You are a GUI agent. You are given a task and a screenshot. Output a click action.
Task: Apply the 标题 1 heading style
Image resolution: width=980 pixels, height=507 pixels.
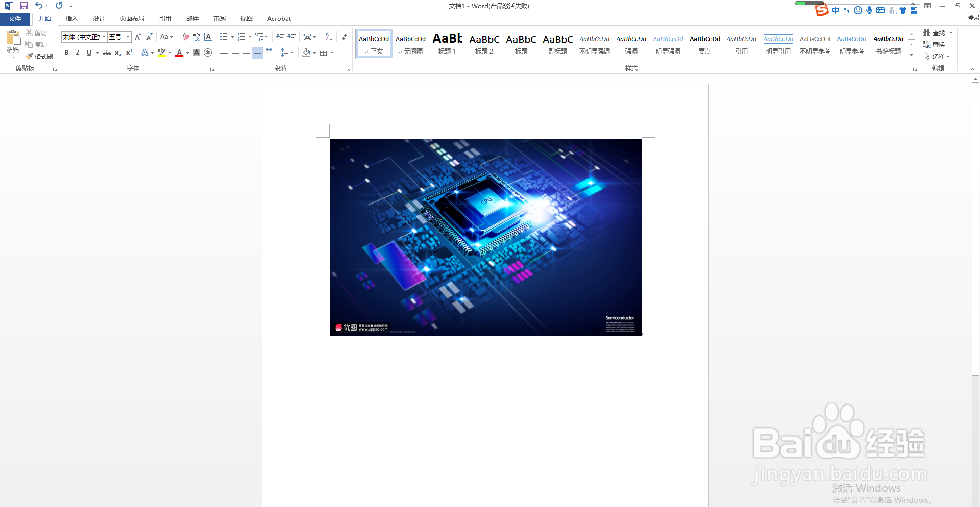click(x=448, y=43)
